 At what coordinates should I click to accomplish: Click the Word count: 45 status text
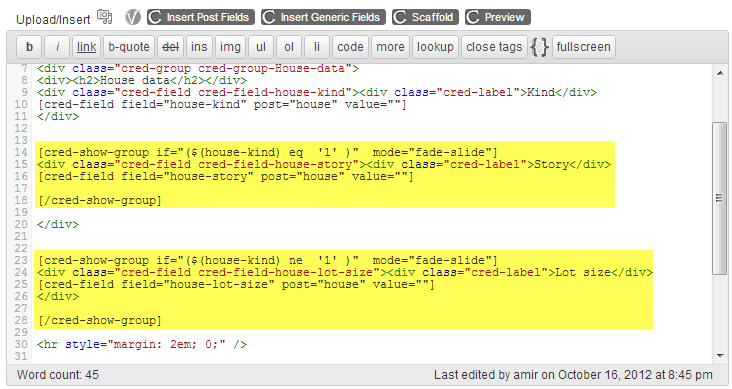pos(58,375)
